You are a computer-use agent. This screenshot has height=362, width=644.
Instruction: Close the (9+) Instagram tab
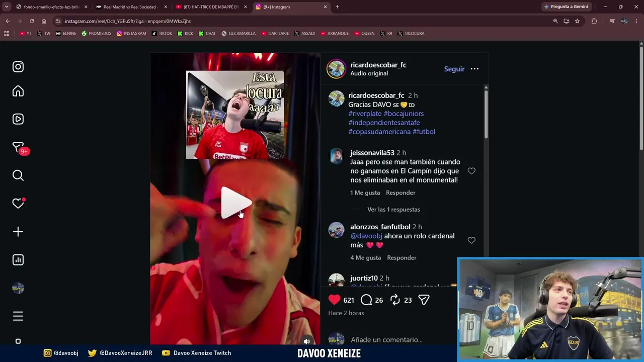pyautogui.click(x=326, y=7)
